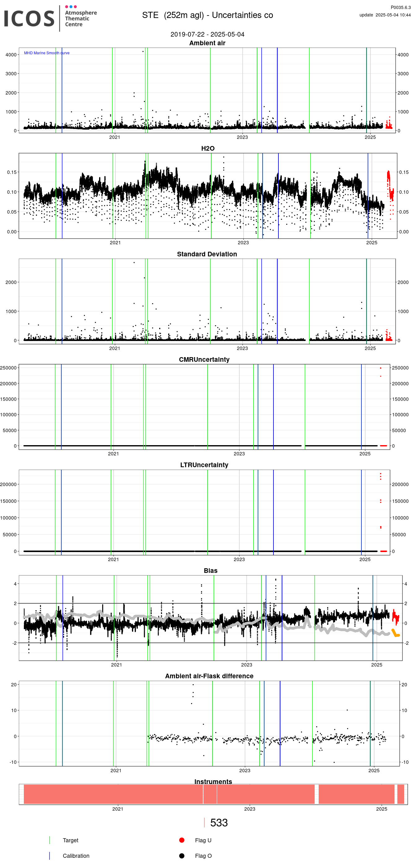Click the "Ambient air-Flask difference" chart title
The image size is (415, 868).
coord(209,676)
